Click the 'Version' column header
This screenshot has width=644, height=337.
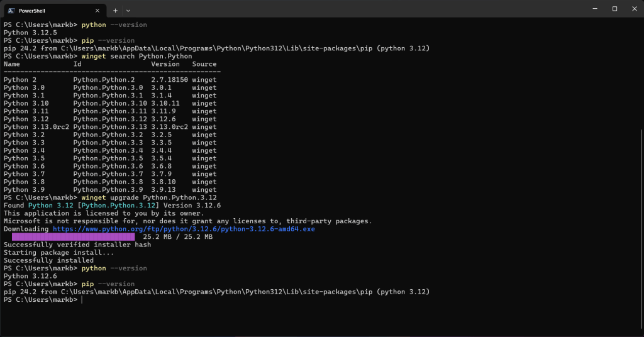tap(165, 64)
